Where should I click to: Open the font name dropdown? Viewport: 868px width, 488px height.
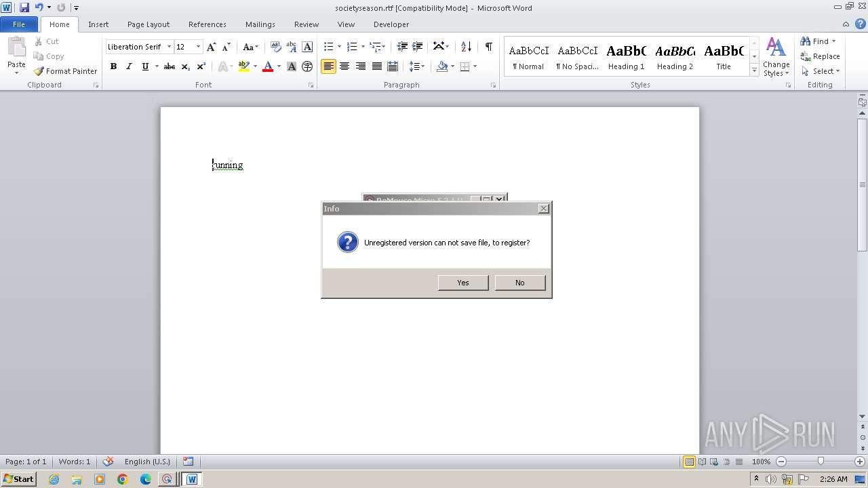tap(169, 47)
